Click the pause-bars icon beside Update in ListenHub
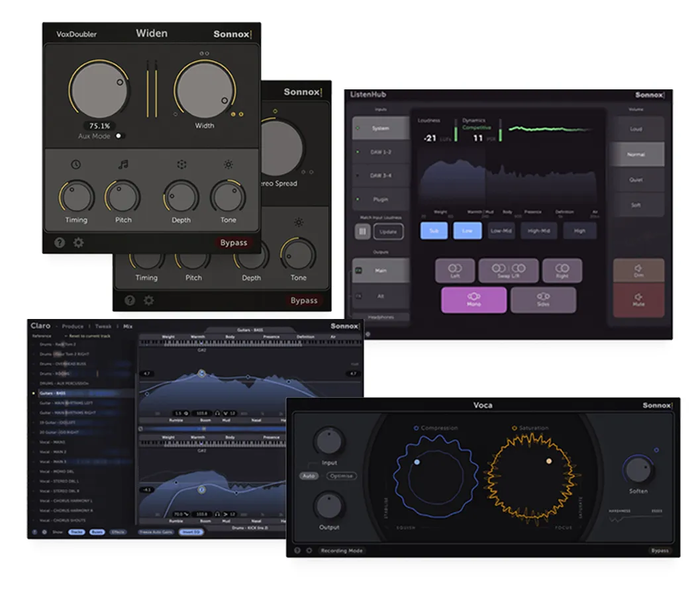 point(362,232)
